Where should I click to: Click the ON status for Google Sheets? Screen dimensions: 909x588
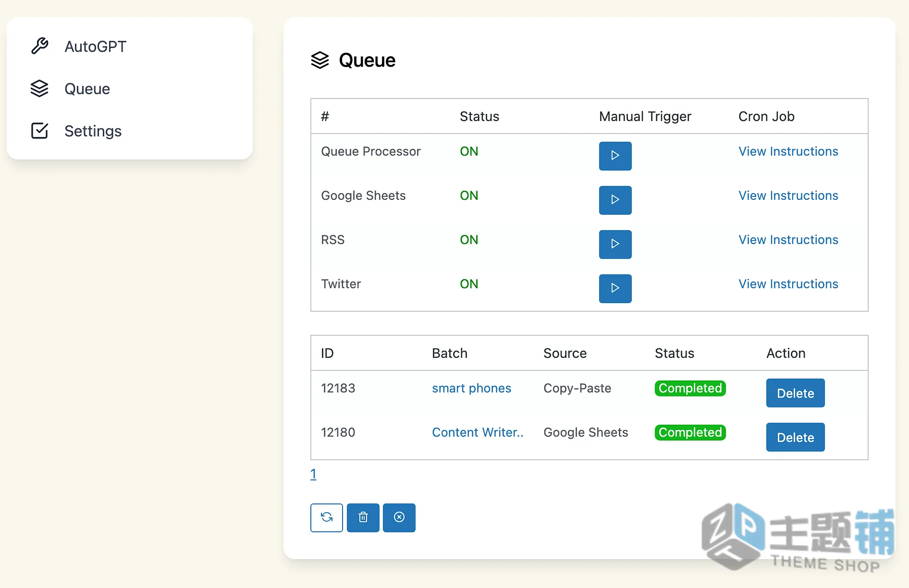pyautogui.click(x=469, y=196)
